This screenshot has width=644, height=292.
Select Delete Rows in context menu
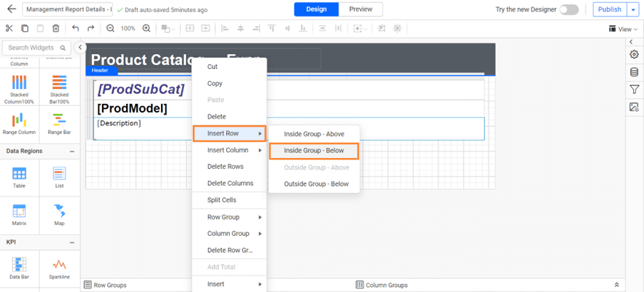point(230,167)
